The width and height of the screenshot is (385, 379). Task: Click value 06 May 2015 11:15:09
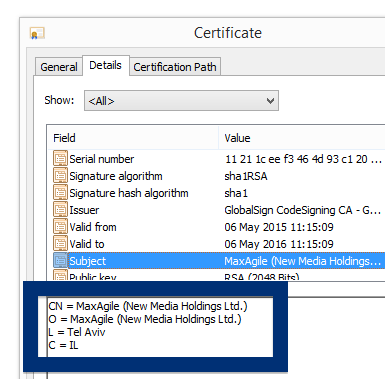coord(279,227)
